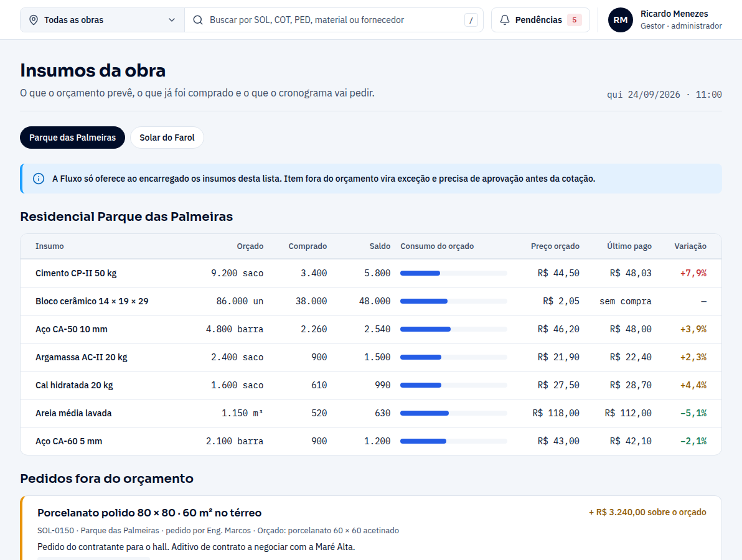The image size is (742, 560).
Task: Click the Aço CA-50 10 mm consumption bar
Action: [453, 329]
